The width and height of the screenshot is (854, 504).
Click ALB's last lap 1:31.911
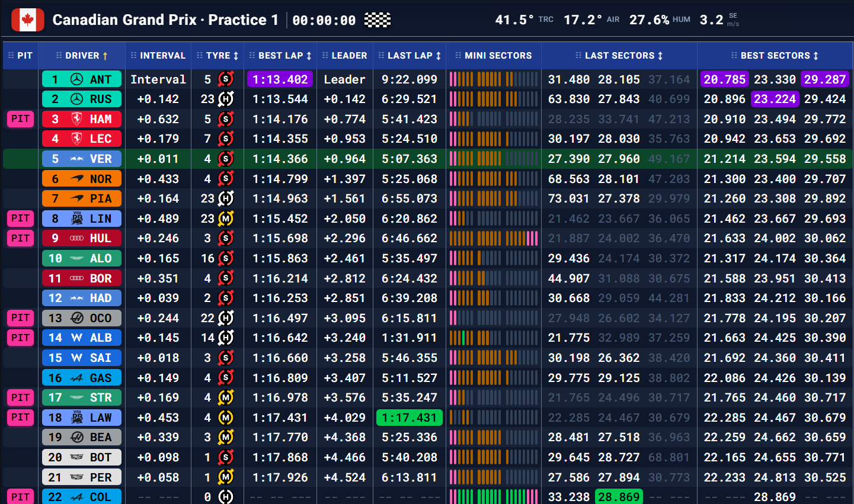pyautogui.click(x=410, y=338)
